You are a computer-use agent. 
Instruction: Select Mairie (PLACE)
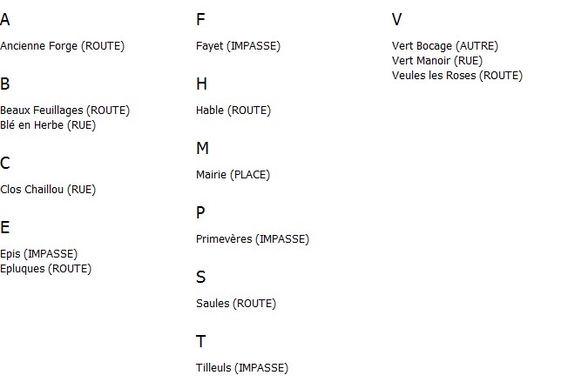click(x=233, y=175)
